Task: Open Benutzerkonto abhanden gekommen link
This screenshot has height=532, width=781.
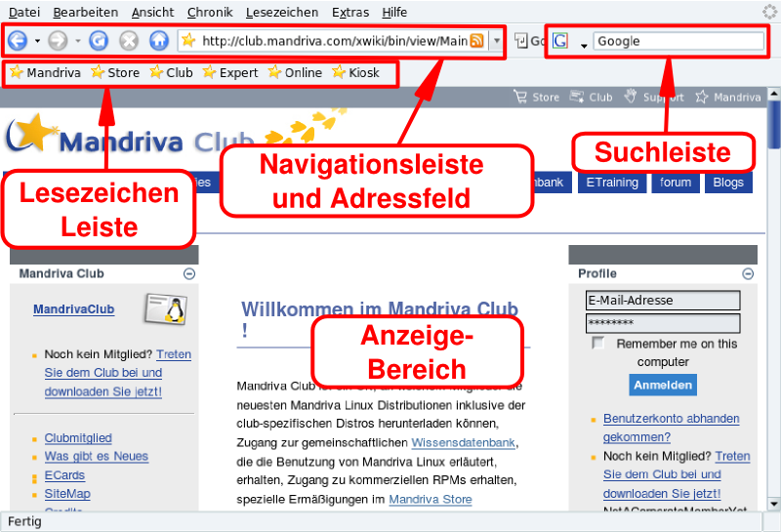Action: click(x=671, y=428)
